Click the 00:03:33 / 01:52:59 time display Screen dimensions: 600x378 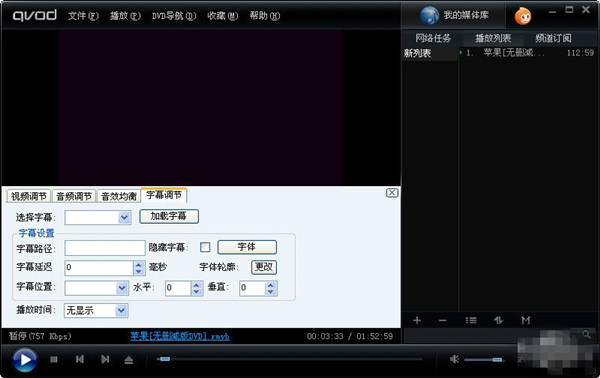click(350, 336)
